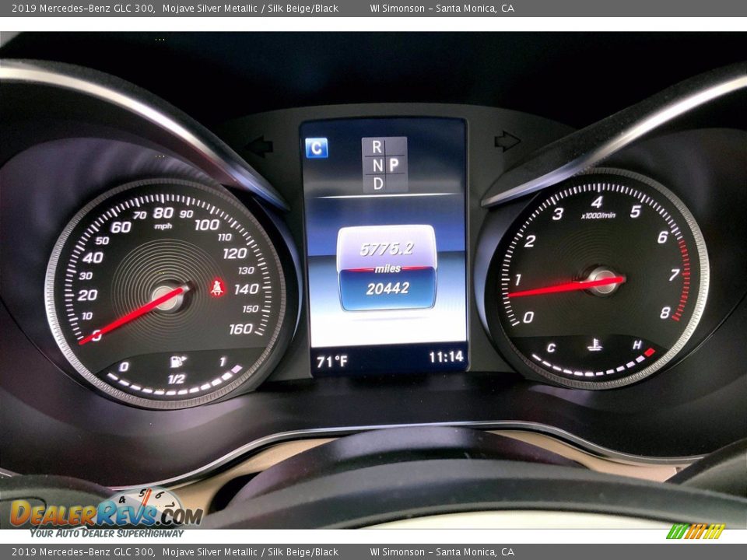Click the 2 mark on the tachometer

point(530,241)
